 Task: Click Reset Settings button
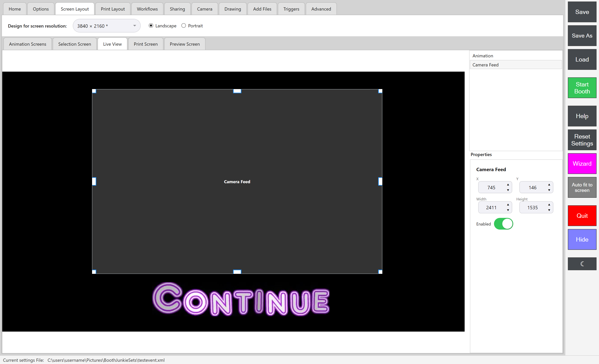pos(582,140)
